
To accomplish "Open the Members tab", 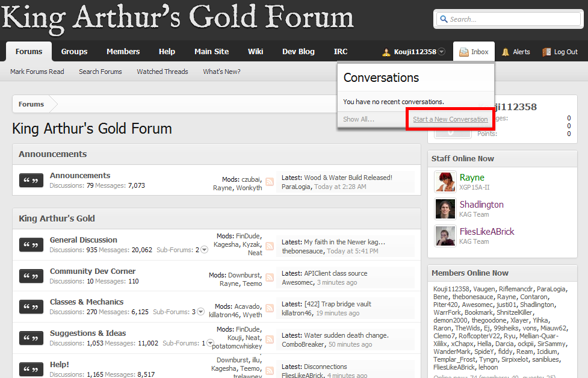I will 123,52.
